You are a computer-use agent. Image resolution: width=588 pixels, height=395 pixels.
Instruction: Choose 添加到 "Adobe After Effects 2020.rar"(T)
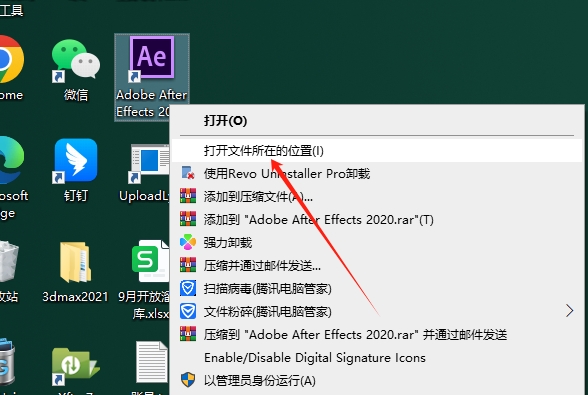click(377, 219)
